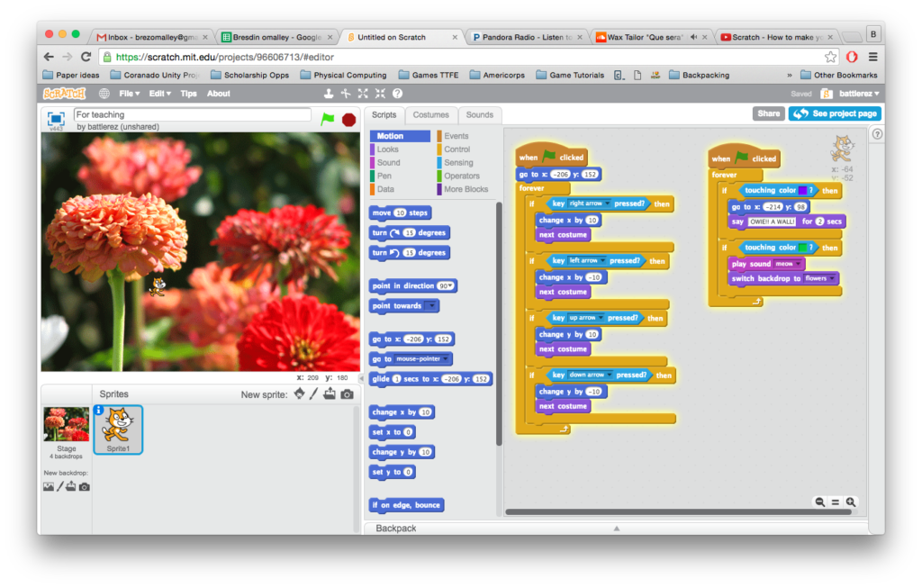Select the Control block category
Screen dimensions: 922x588
click(456, 149)
